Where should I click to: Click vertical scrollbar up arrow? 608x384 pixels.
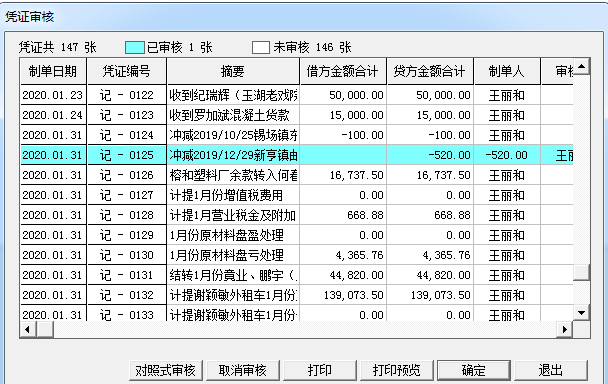click(581, 66)
